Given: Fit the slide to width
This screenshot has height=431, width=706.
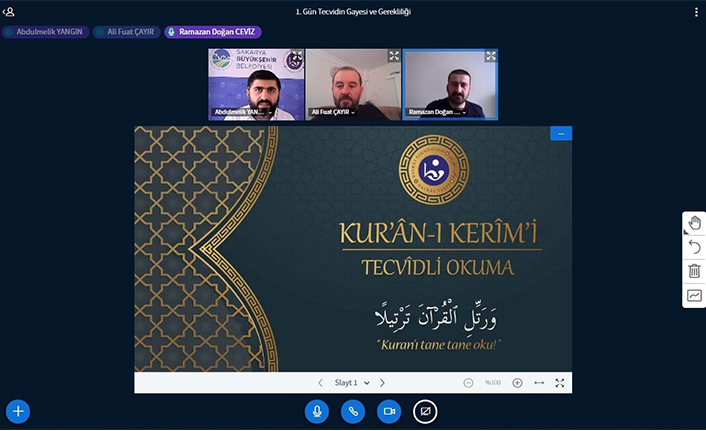Looking at the screenshot, I should [x=539, y=383].
